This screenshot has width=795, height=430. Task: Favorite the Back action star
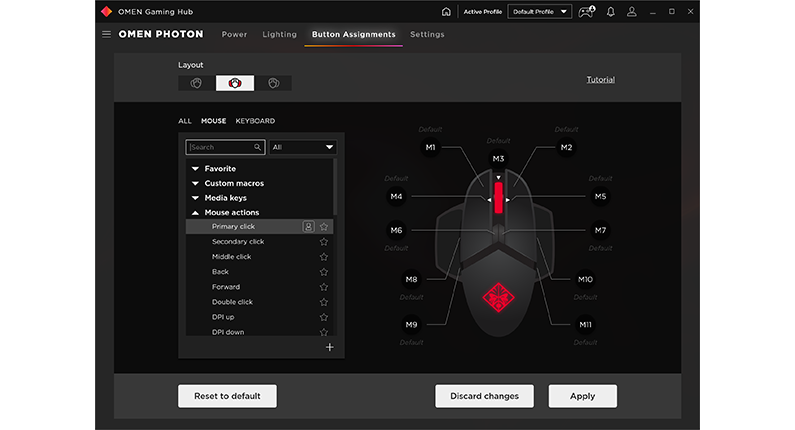pos(324,272)
